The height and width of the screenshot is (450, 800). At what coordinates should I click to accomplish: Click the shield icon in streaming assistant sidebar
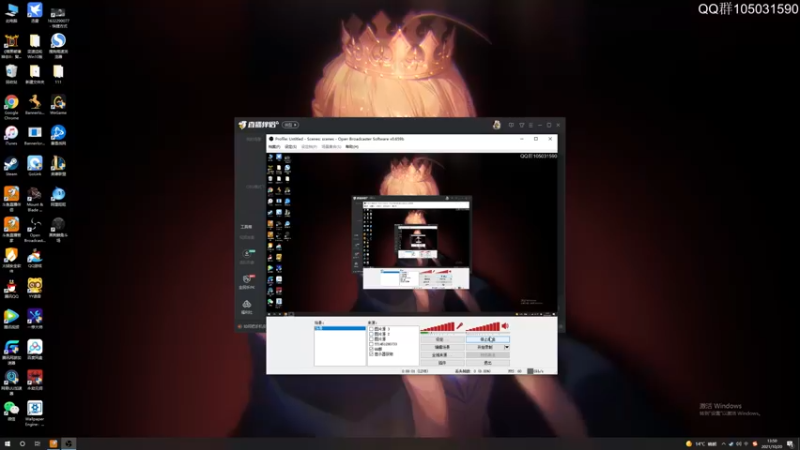pos(246,279)
